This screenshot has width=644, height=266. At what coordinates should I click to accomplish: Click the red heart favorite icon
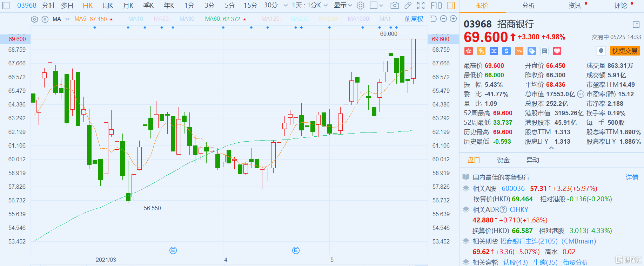557,51
